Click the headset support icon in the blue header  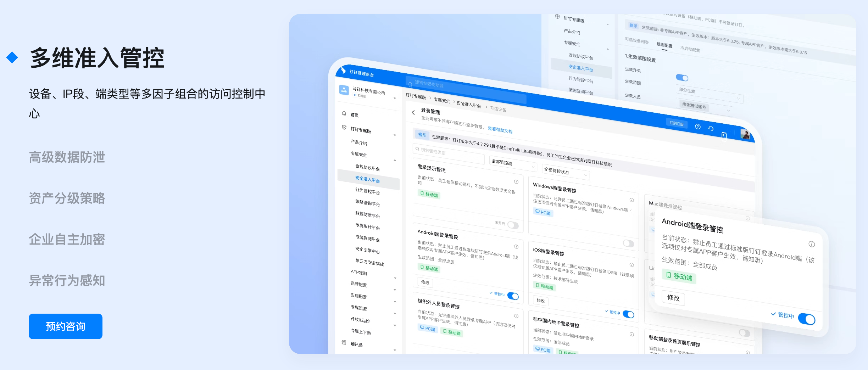point(711,128)
